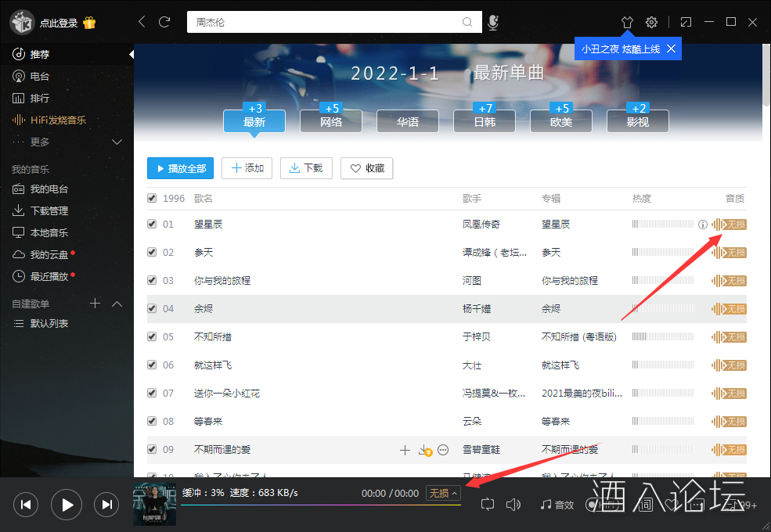Toggle loop play mode icon

[488, 505]
